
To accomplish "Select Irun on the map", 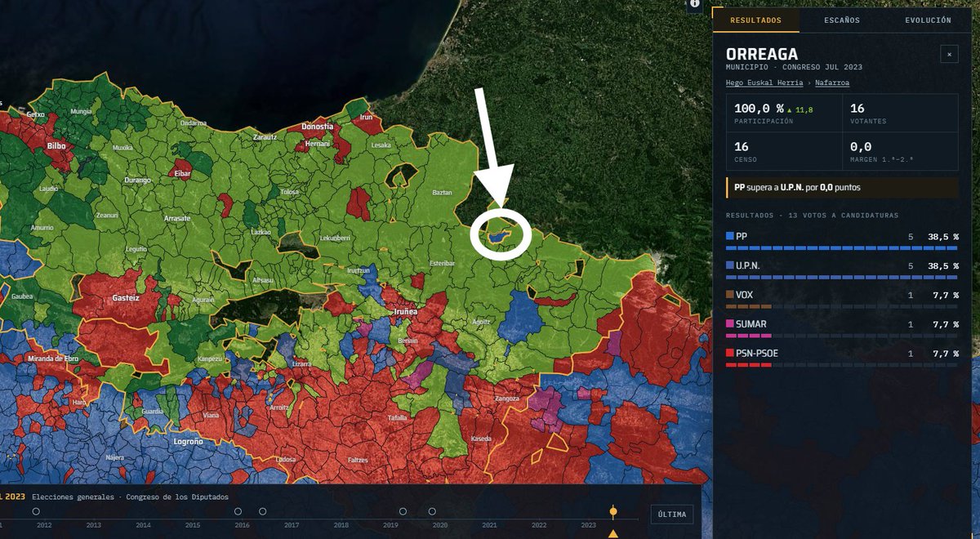I will click(x=367, y=118).
